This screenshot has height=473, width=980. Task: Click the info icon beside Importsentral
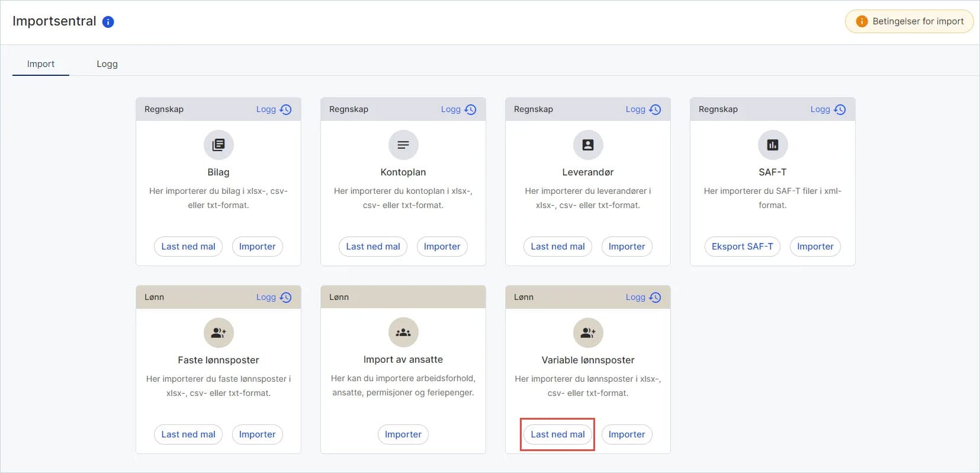[x=108, y=22]
